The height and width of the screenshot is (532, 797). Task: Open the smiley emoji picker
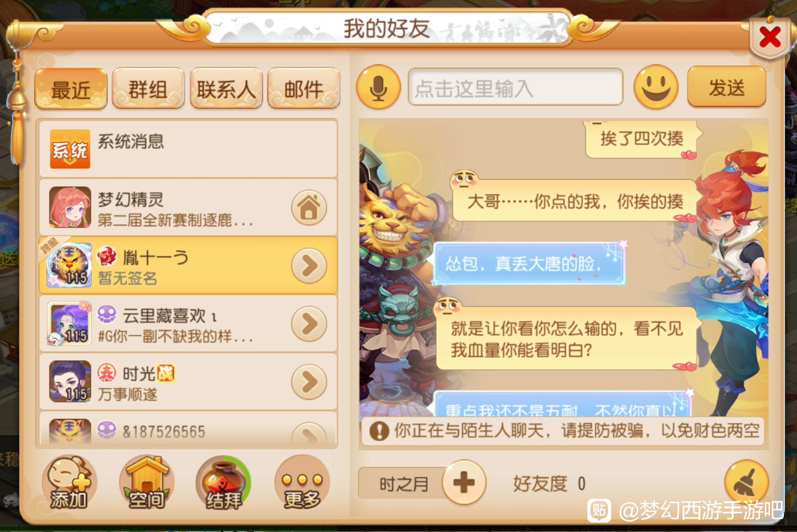click(656, 87)
